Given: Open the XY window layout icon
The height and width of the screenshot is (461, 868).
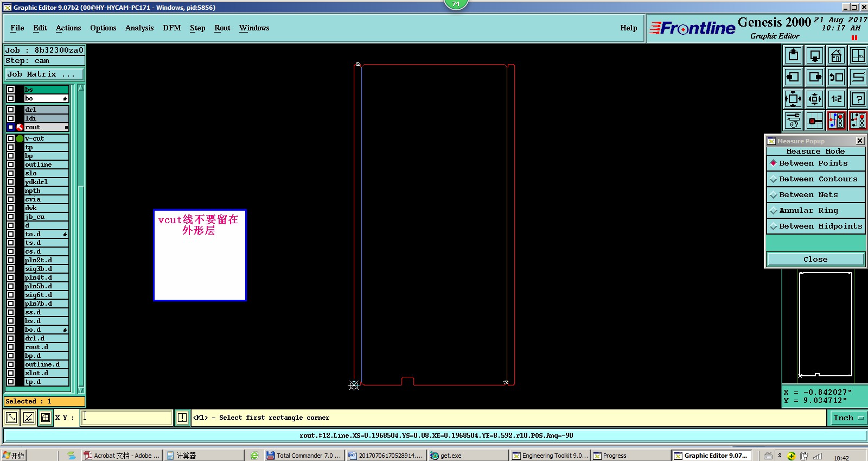Looking at the screenshot, I should [x=858, y=55].
